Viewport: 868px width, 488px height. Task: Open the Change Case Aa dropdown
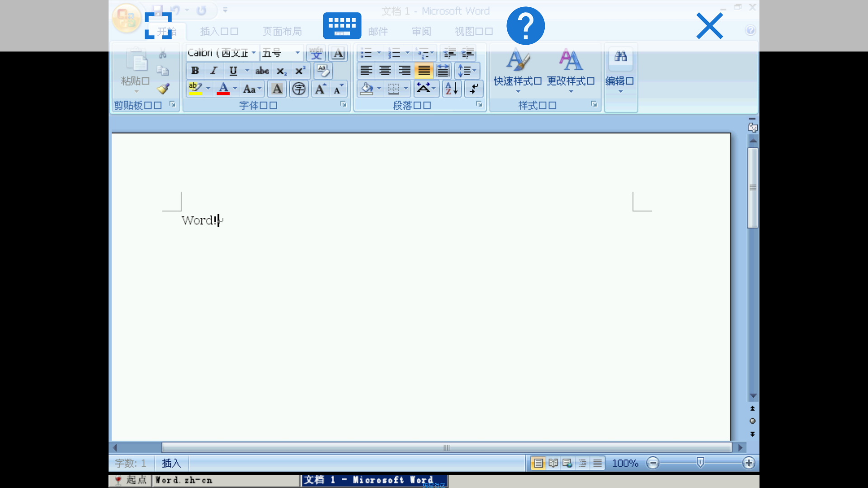[252, 89]
